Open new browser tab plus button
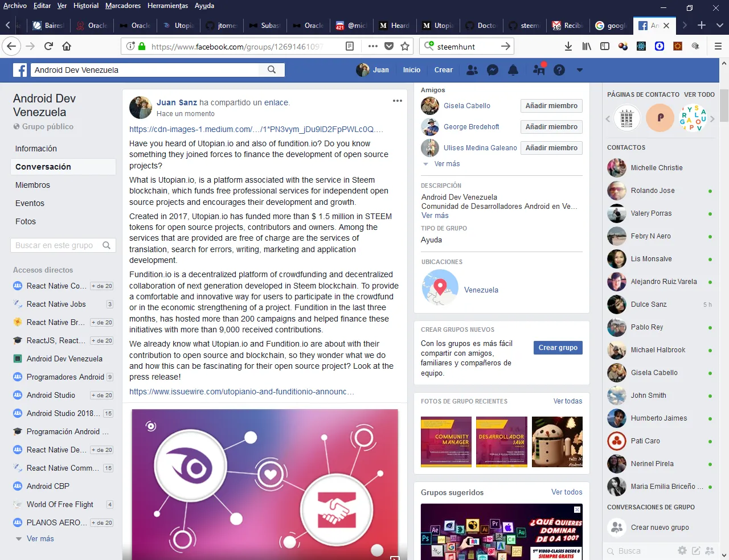Screen dimensions: 729x560 702,25
